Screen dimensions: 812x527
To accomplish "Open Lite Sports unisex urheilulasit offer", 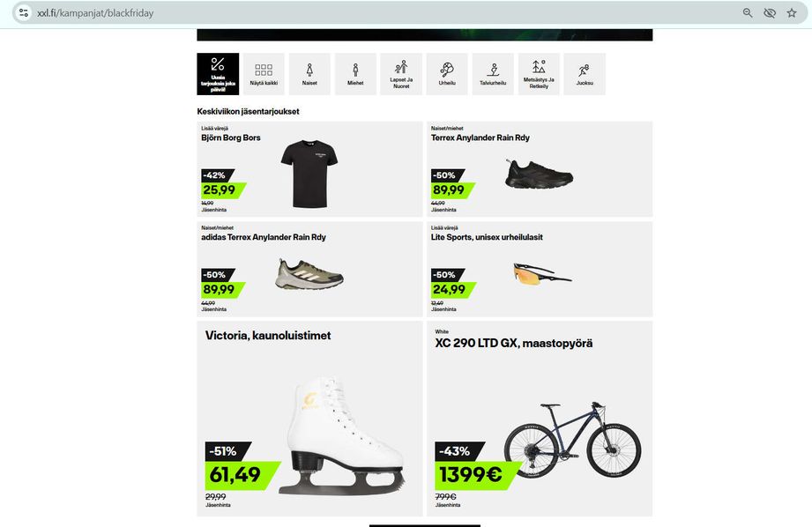I will pyautogui.click(x=540, y=269).
